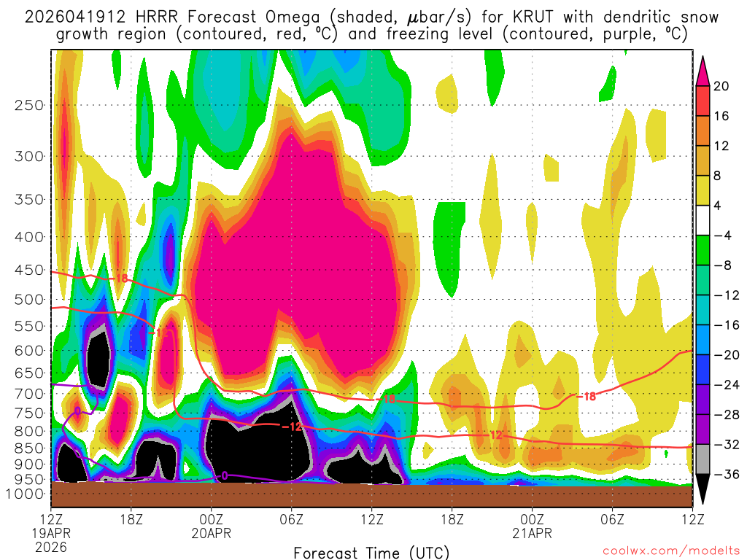Click the 'Forecast Time (UTC)' axis label
Image resolution: width=747 pixels, height=560 pixels.
[371, 553]
